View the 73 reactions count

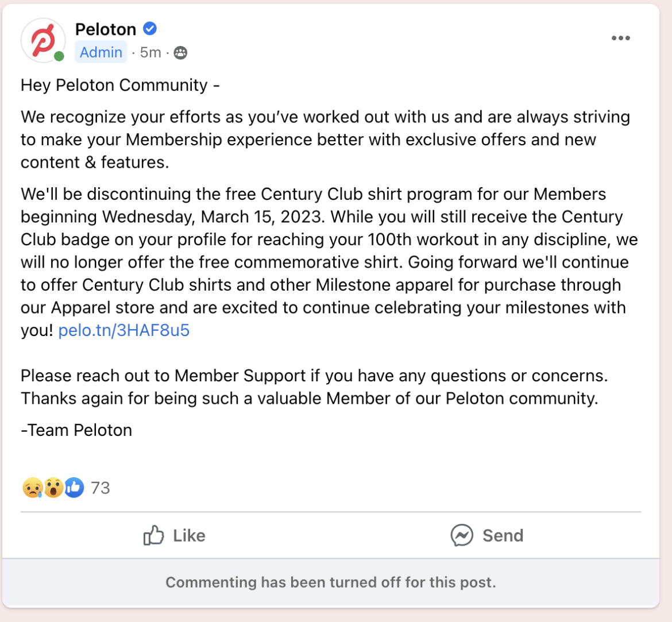coord(101,488)
